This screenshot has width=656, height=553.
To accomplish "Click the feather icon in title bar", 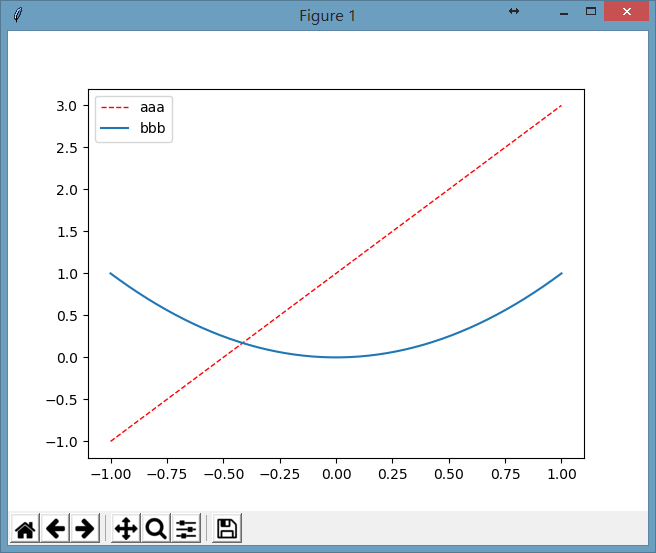I will [x=18, y=15].
